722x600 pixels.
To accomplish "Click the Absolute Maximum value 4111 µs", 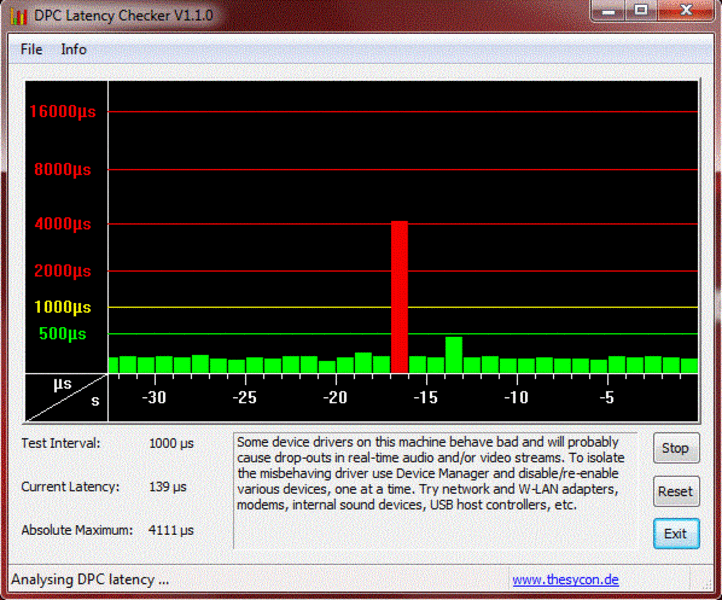I will pyautogui.click(x=171, y=530).
